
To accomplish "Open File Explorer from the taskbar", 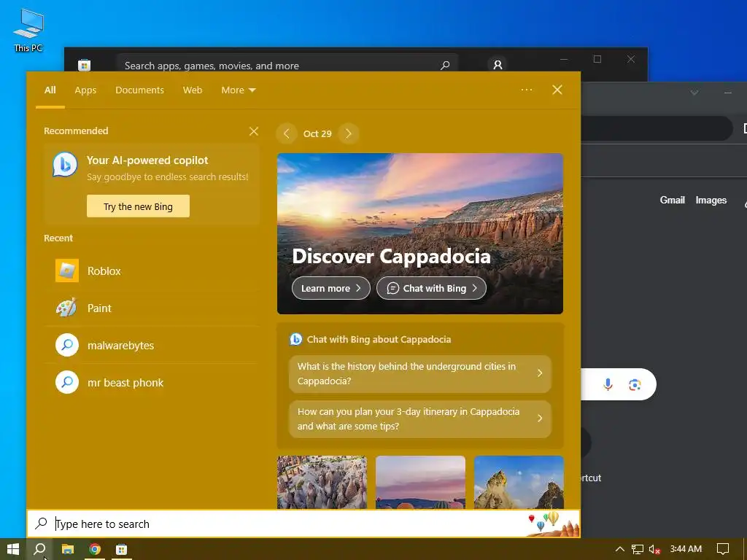I will 68,549.
